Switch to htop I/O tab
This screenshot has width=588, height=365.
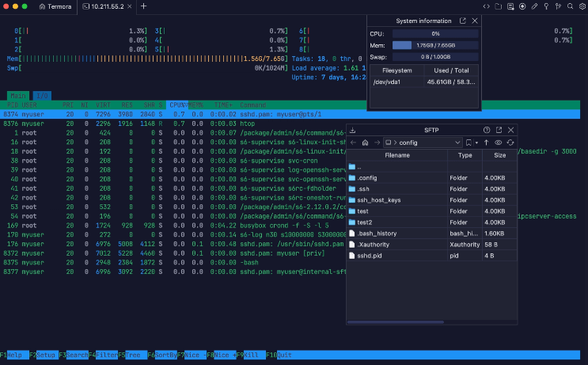tap(42, 96)
